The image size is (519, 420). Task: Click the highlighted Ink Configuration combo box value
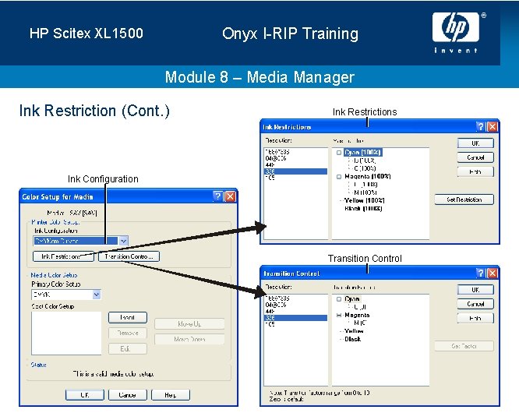(76, 241)
